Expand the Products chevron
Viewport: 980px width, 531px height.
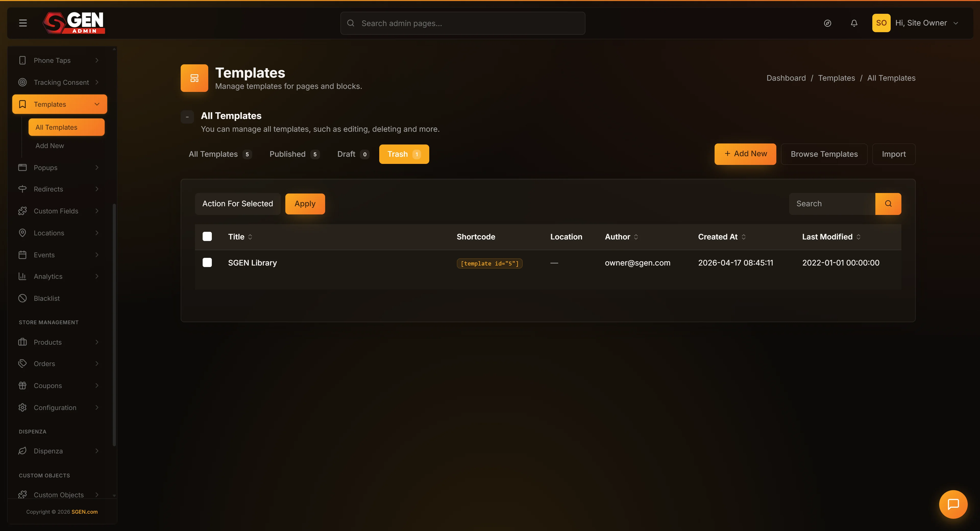97,342
